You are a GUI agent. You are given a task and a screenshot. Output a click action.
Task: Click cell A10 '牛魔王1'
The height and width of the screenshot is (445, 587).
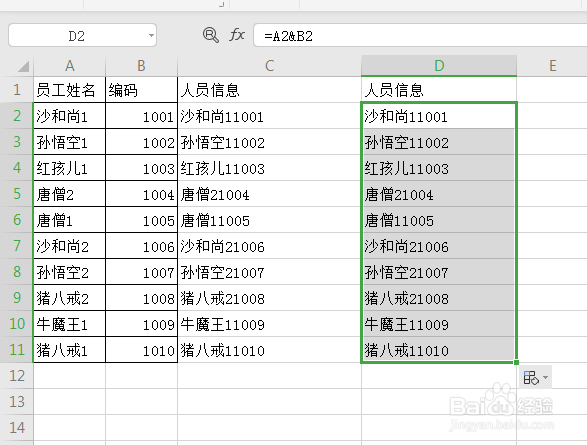click(70, 324)
